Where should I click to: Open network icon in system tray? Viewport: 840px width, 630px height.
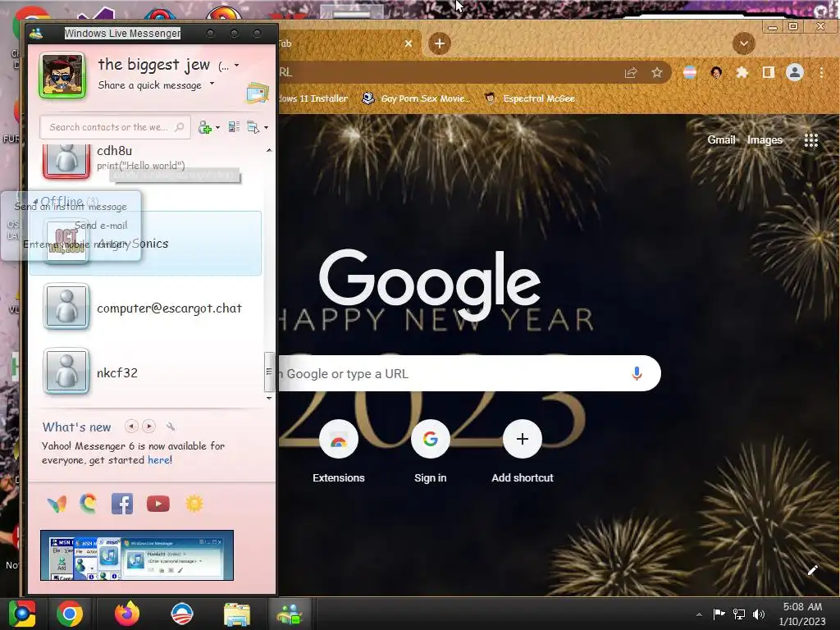tap(739, 614)
